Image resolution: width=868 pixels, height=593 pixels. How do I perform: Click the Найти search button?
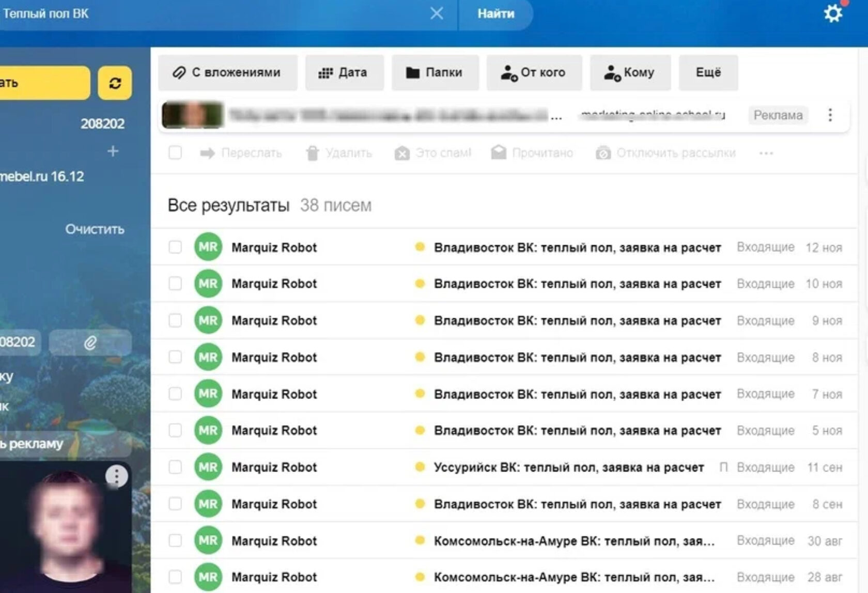tap(496, 13)
